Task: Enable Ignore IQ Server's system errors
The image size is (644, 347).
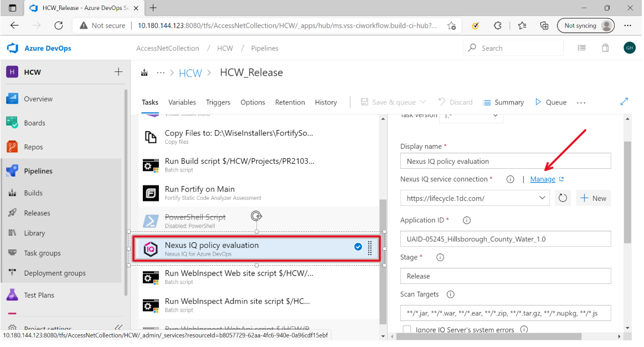Action: point(407,329)
